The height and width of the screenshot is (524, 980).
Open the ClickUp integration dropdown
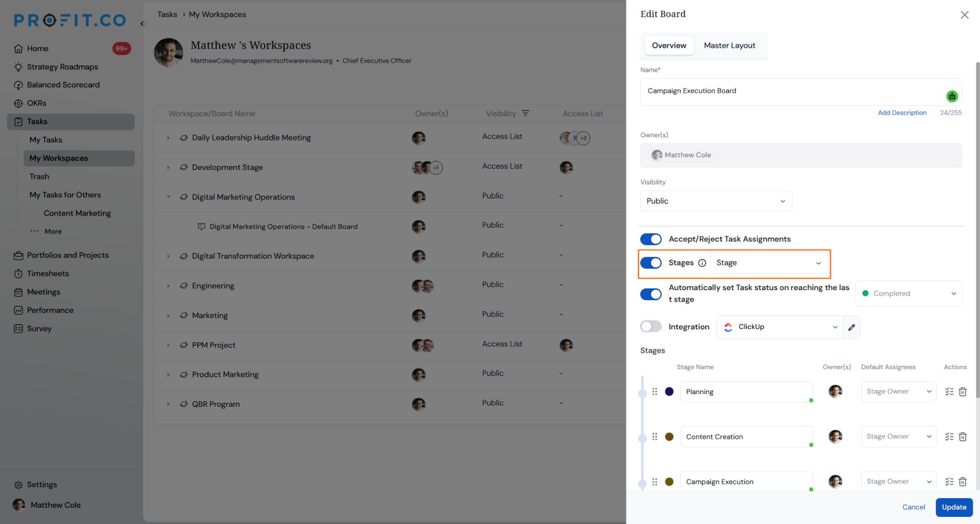tap(780, 327)
